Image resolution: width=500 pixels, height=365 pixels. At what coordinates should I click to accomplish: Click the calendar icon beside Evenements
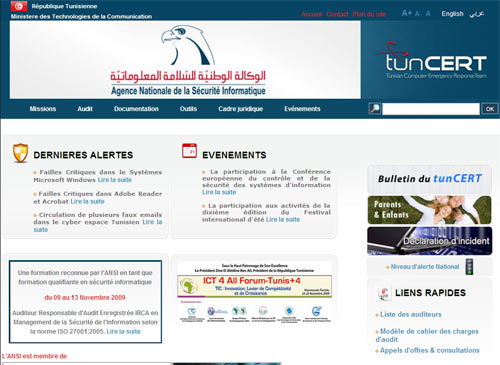pyautogui.click(x=189, y=151)
